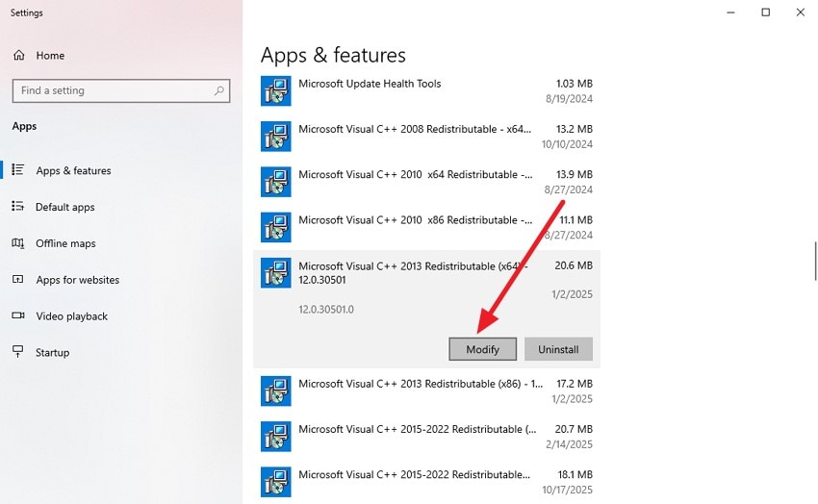
Task: Click the 18.1 MB Visual C++ 2015-2022 icon
Action: (276, 482)
